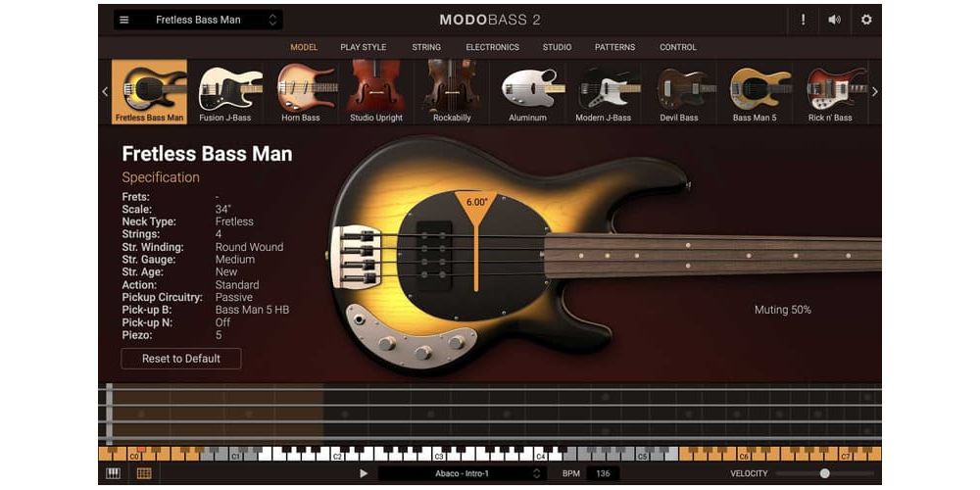Open the STUDIO tab

point(557,47)
